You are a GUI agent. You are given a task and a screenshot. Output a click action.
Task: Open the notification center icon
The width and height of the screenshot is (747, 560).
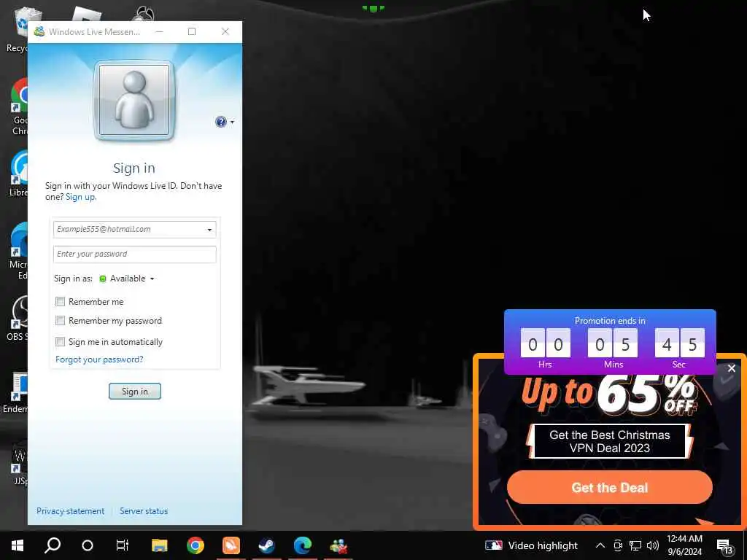(x=724, y=546)
